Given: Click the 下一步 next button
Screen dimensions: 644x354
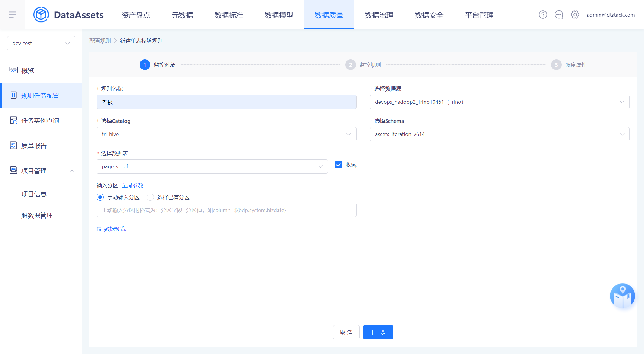Looking at the screenshot, I should (378, 332).
